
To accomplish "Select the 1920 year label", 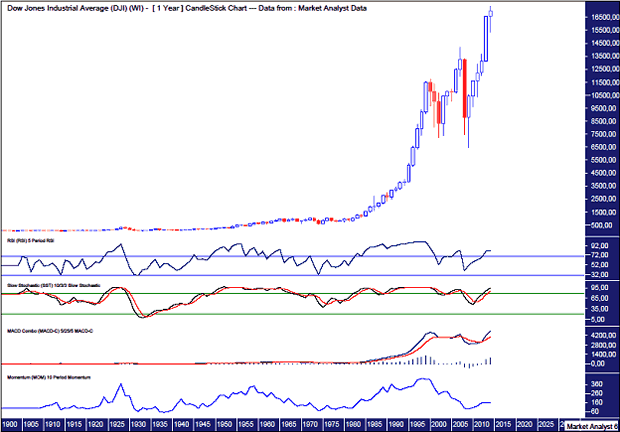I will pos(96,424).
